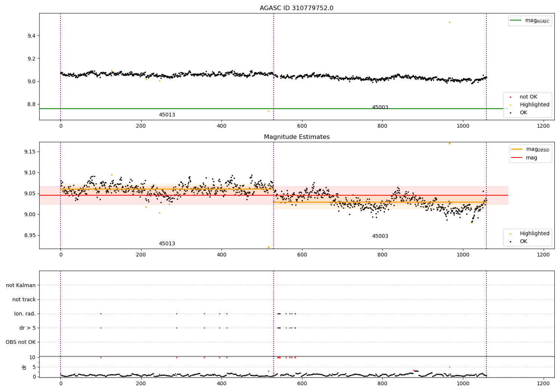Screen dimensions: 560x392
Task: Click the isolated red point at dr 5 near x 965
Action: [449, 367]
